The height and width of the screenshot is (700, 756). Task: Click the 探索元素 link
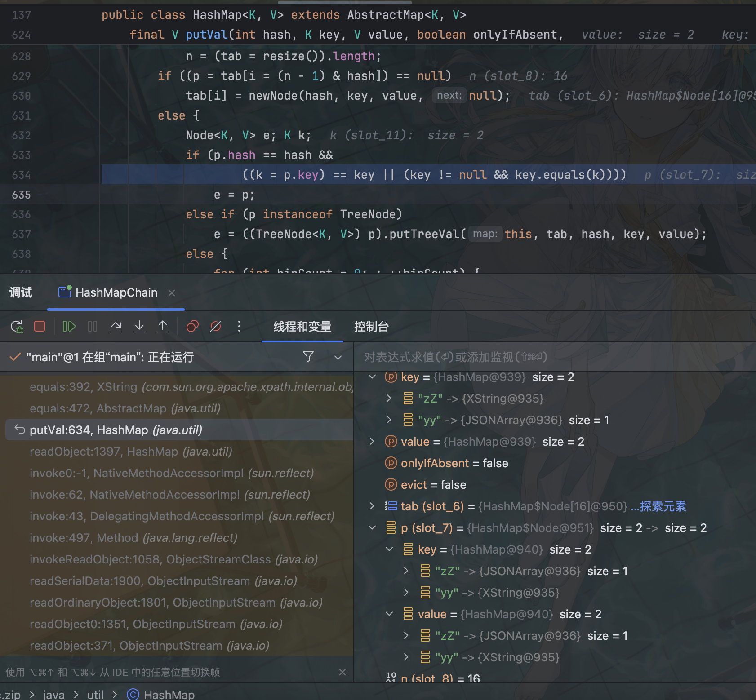[x=659, y=506]
